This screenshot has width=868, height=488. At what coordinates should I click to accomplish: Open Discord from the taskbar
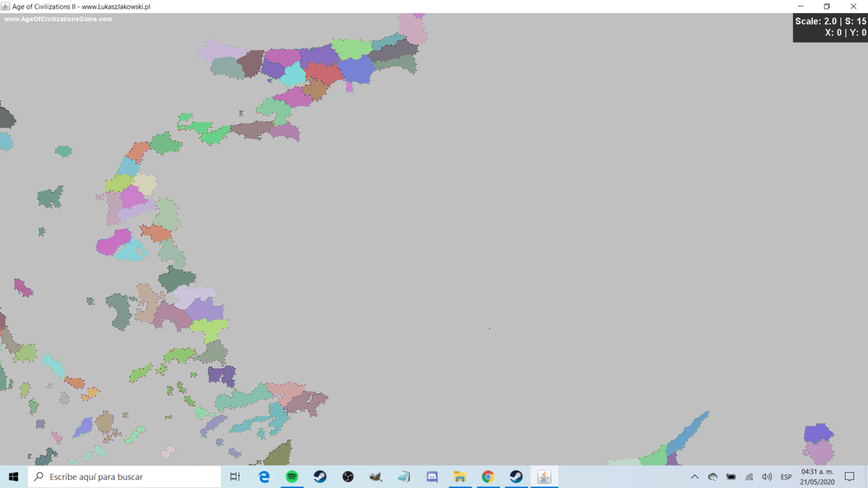(x=432, y=476)
